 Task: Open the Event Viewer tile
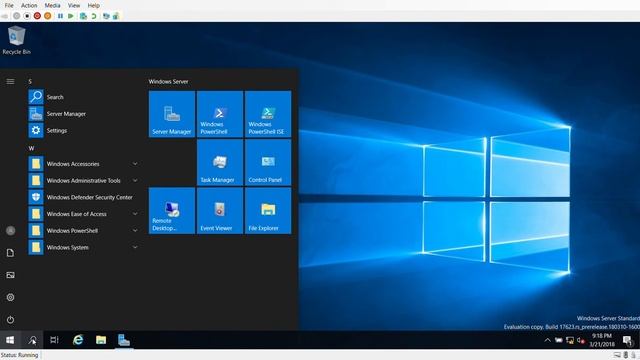pos(220,211)
